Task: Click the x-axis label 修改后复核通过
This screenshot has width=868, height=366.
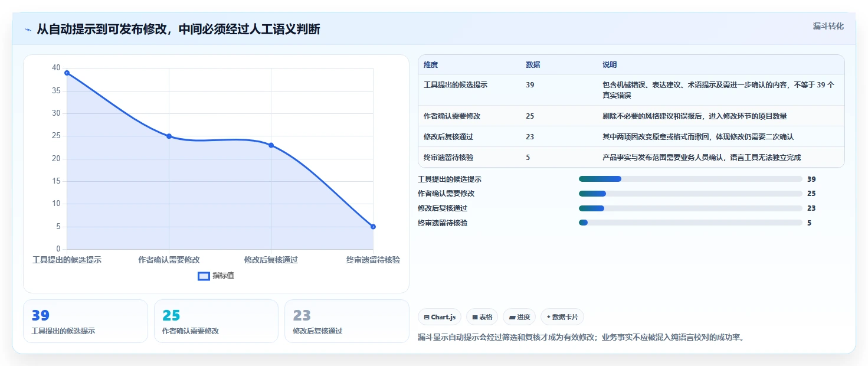Action: pyautogui.click(x=271, y=260)
